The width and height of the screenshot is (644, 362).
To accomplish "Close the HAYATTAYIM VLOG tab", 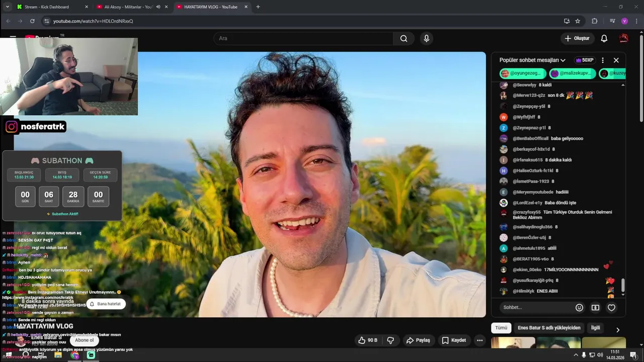I will click(246, 7).
